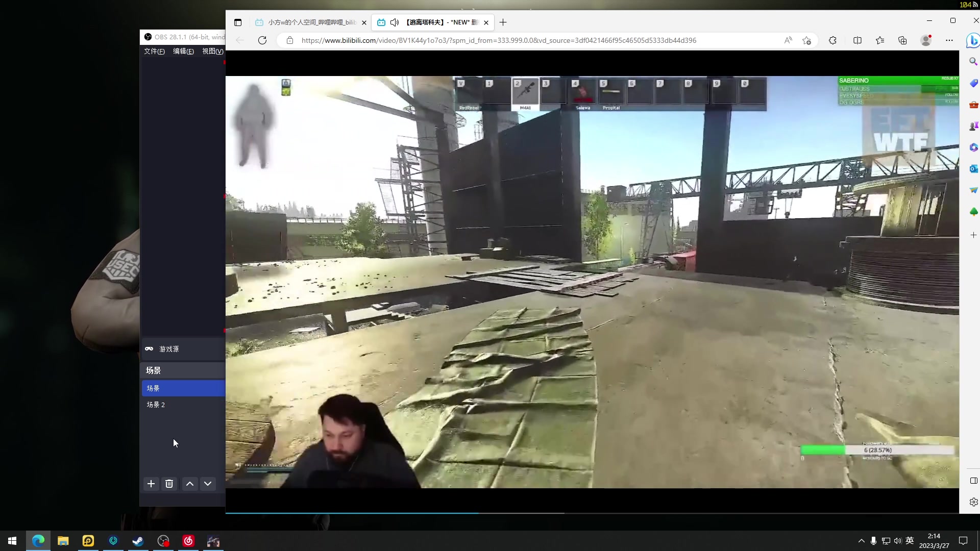Open the Windows Start menu
980x551 pixels.
(12, 541)
